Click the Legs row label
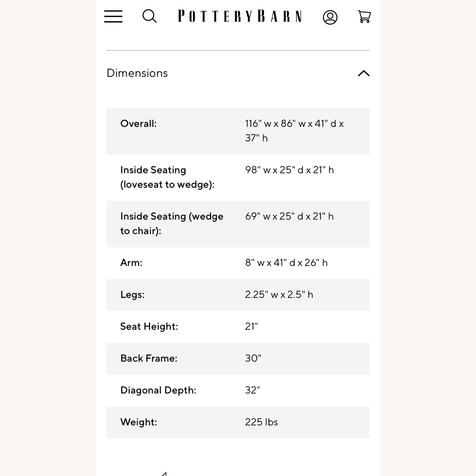Image resolution: width=476 pixels, height=476 pixels. tap(132, 295)
